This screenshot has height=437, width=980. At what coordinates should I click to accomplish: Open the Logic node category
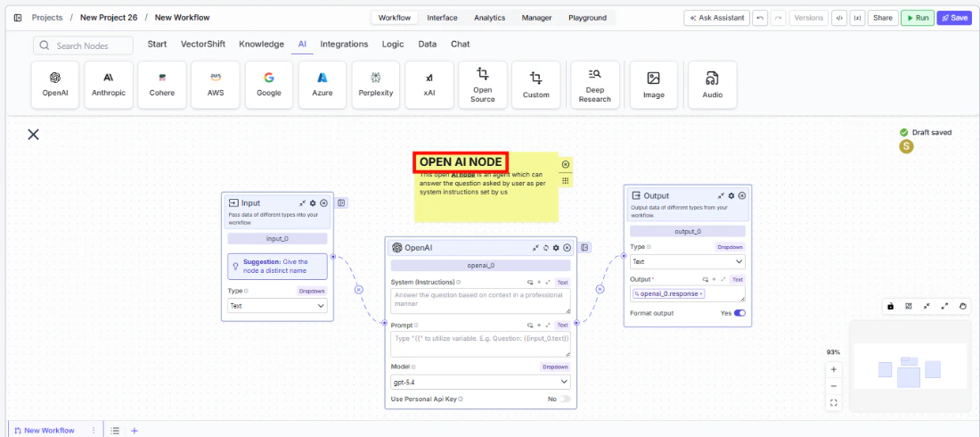coord(393,45)
